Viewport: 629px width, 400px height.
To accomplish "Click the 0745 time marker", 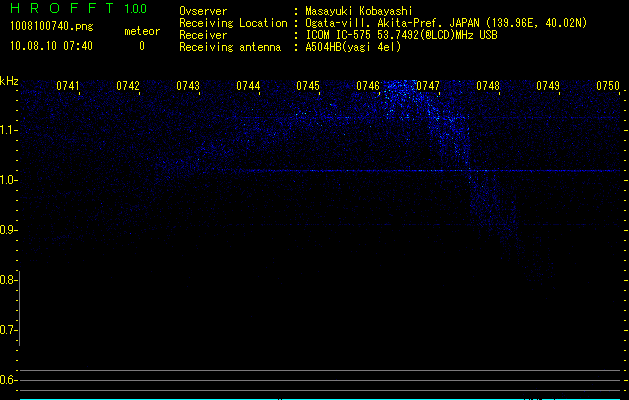I will pyautogui.click(x=308, y=86).
